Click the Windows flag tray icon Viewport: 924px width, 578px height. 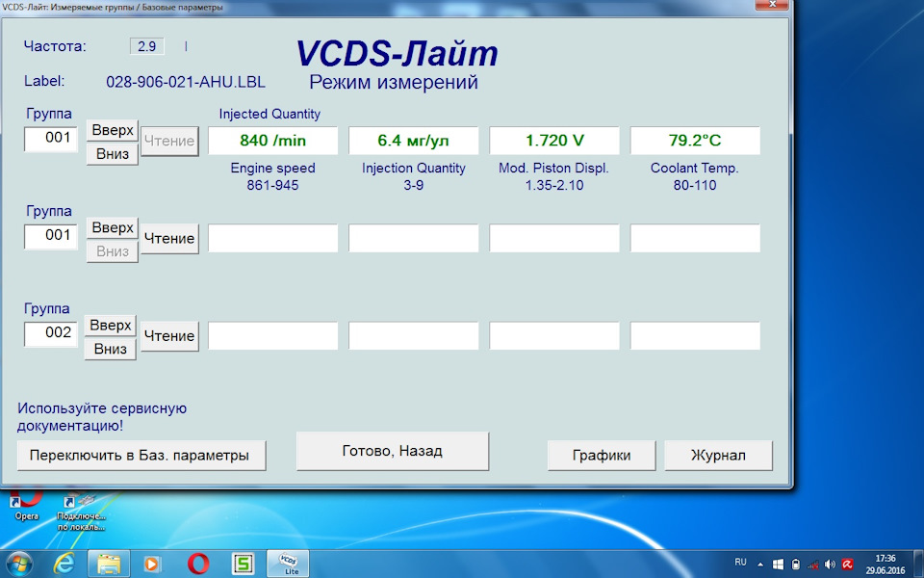(x=778, y=565)
